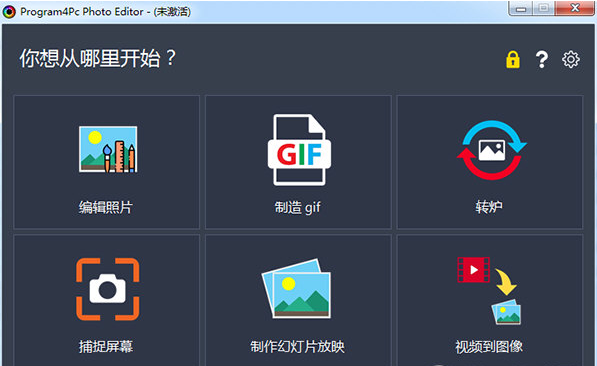Click the 你想从哪里开始？ heading text
This screenshot has width=597, height=366.
click(x=97, y=58)
